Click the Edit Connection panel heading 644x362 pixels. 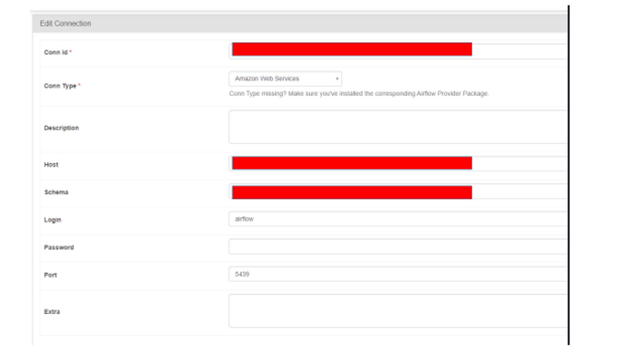pyautogui.click(x=65, y=23)
